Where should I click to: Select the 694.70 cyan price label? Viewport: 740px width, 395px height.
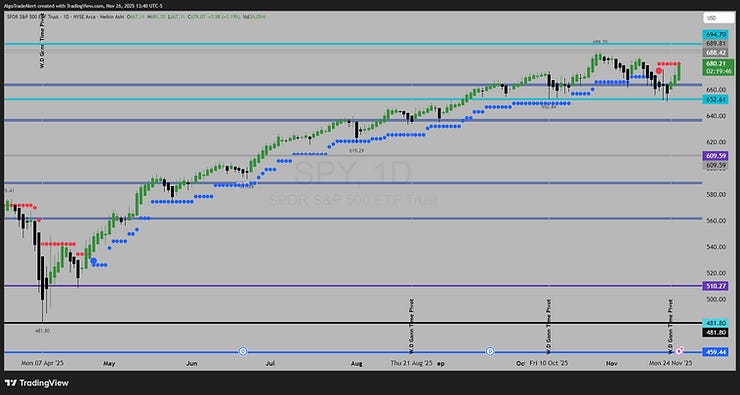(715, 34)
